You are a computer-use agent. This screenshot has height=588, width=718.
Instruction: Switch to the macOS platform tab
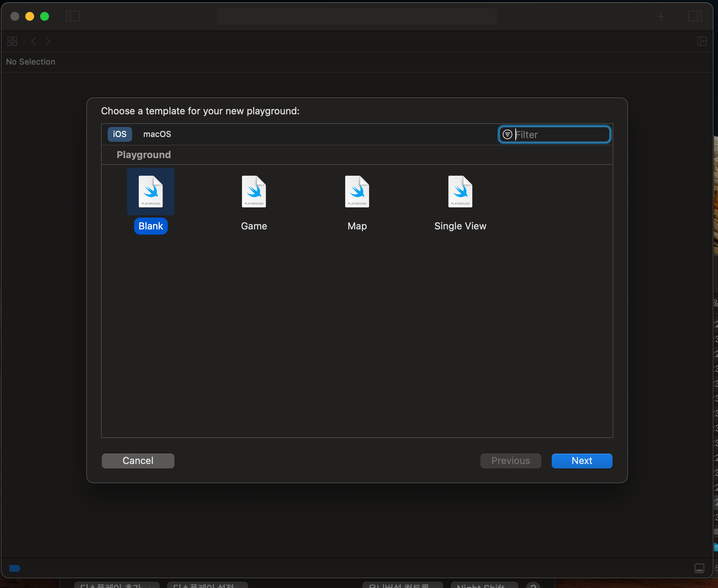[x=157, y=134]
